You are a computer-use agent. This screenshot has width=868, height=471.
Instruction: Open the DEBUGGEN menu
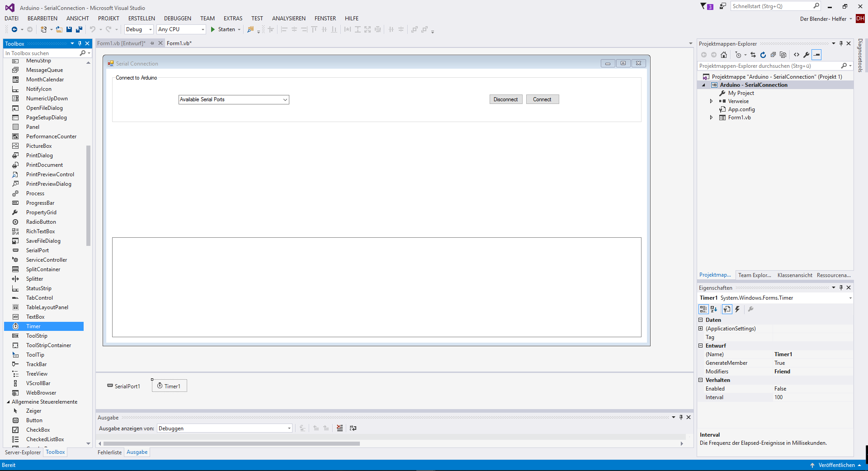[x=177, y=18]
